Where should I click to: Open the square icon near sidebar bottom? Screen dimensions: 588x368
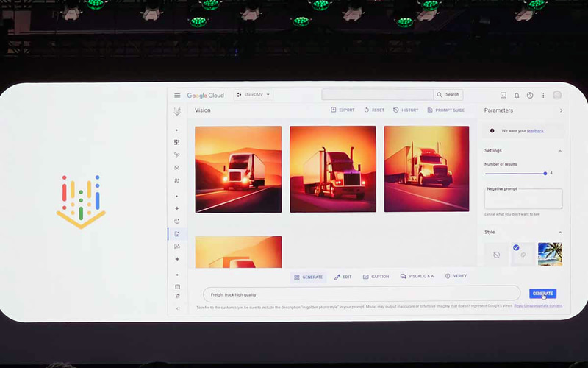point(177,287)
